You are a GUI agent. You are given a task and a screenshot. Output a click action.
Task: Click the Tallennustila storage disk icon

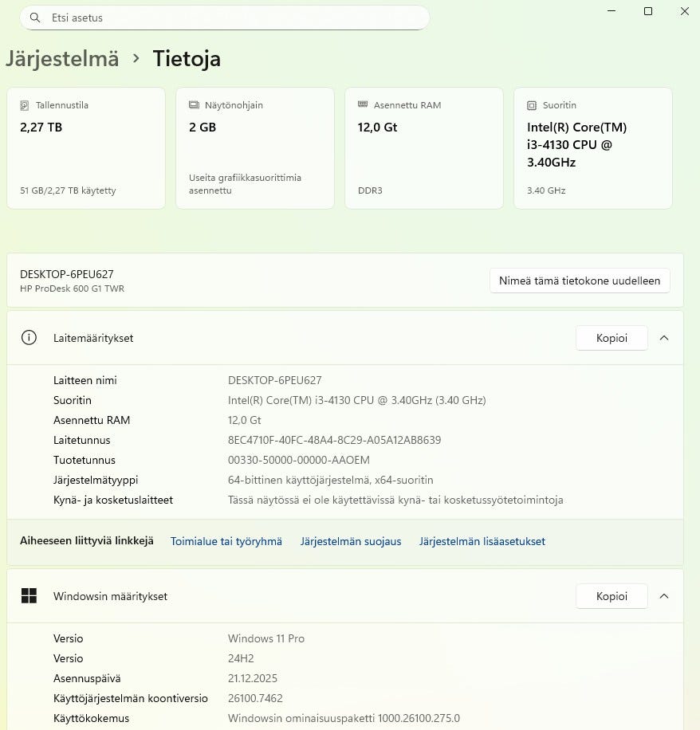click(25, 106)
